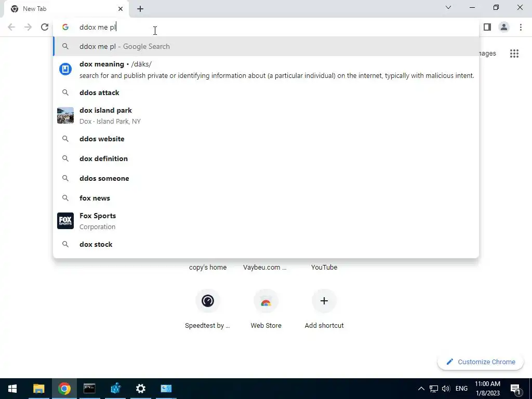Click the Add shortcut plus button
The width and height of the screenshot is (532, 399).
coord(324,301)
